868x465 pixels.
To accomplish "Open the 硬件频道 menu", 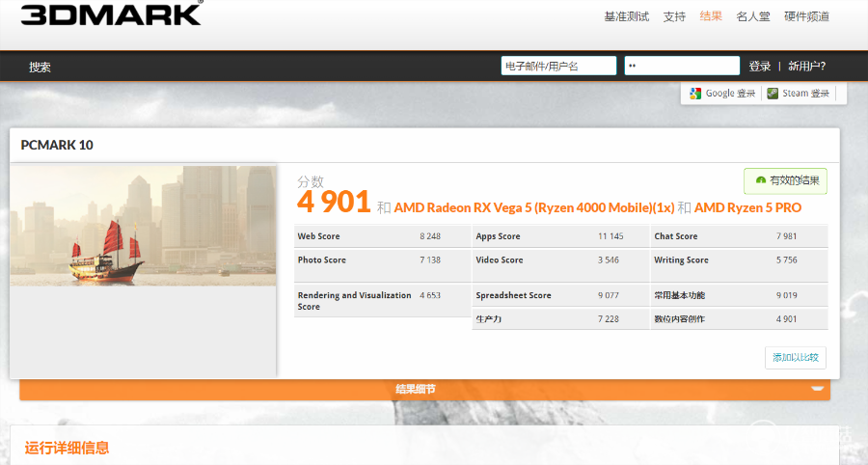I will click(x=806, y=16).
